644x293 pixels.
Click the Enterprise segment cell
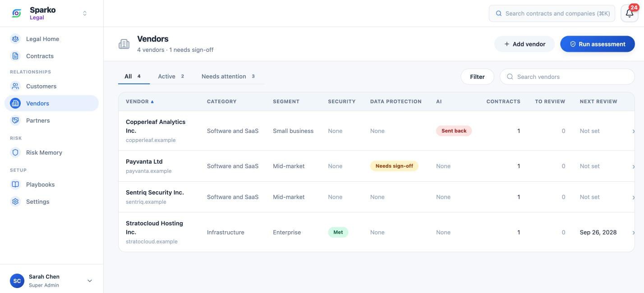click(x=287, y=232)
